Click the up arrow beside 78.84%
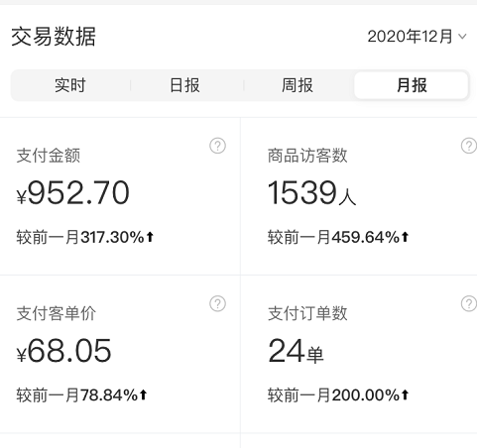This screenshot has height=448, width=477. (x=143, y=394)
